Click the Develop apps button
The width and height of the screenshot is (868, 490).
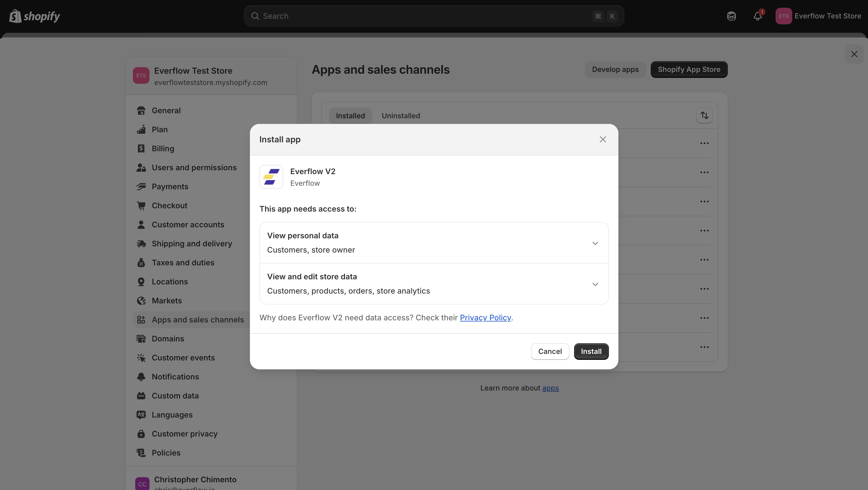(x=615, y=70)
